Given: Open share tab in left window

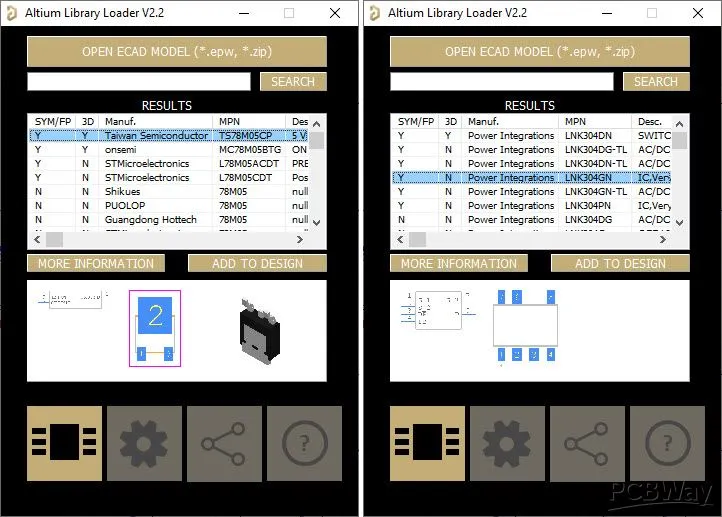Looking at the screenshot, I should (224, 443).
